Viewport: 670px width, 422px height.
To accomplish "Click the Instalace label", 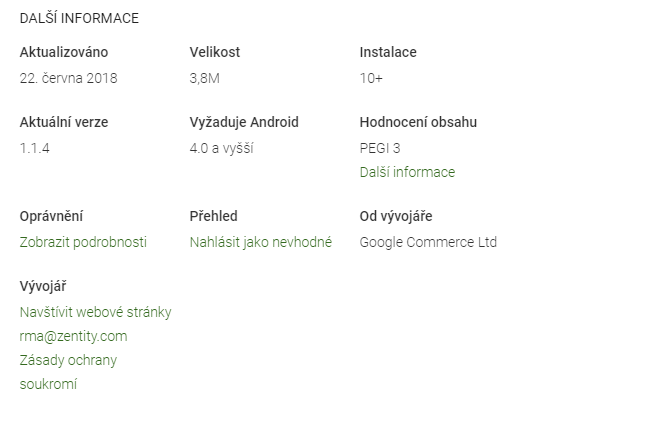I will click(388, 52).
